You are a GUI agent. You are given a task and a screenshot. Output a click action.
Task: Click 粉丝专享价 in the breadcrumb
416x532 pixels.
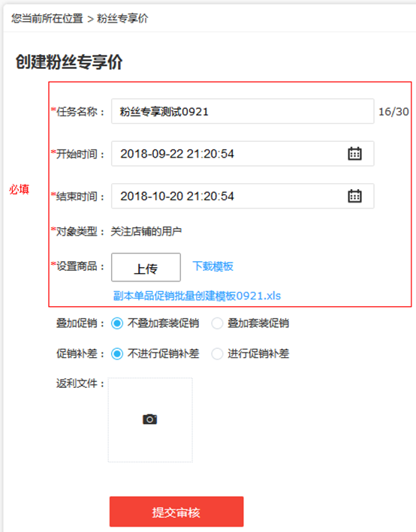pyautogui.click(x=122, y=18)
